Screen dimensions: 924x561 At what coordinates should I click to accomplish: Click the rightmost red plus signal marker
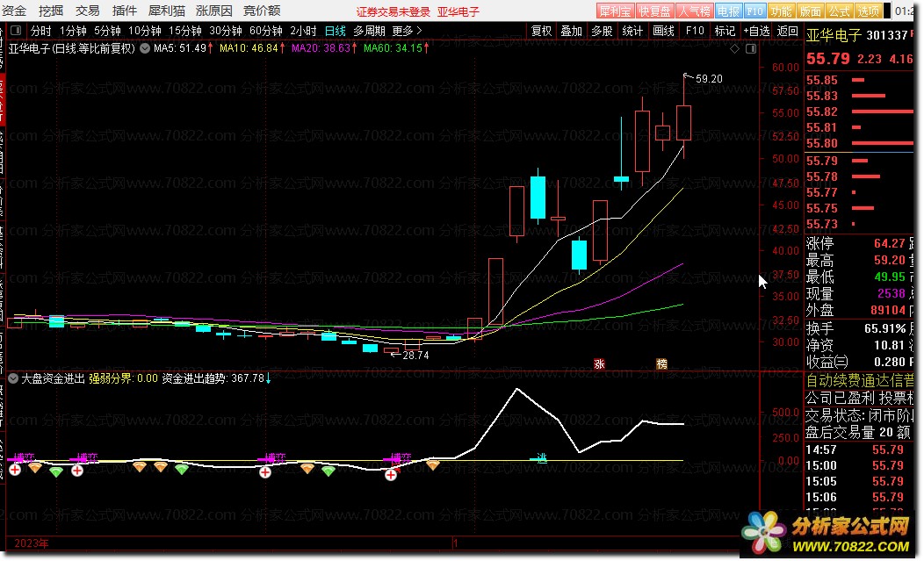391,475
